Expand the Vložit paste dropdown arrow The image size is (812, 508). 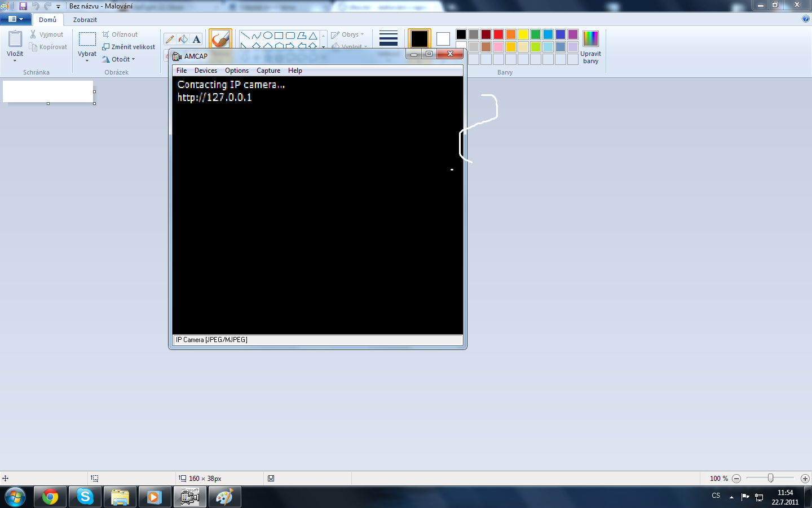(15, 60)
